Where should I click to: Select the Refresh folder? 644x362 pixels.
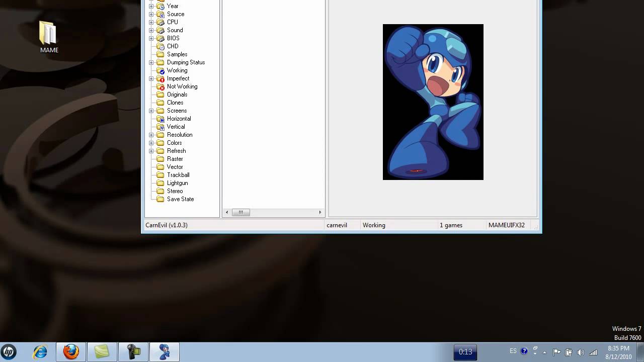coord(171,151)
